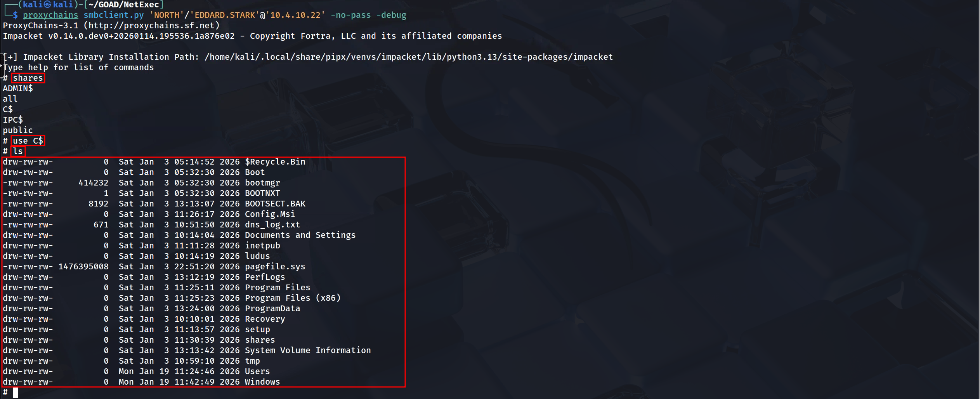Click the pagefile.sys file name
The width and height of the screenshot is (980, 399).
tap(275, 267)
